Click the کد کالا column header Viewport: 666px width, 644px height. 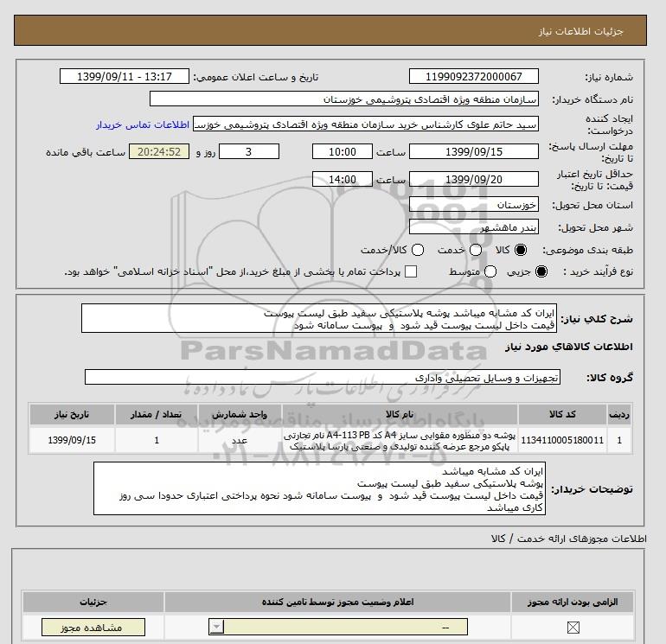click(562, 414)
